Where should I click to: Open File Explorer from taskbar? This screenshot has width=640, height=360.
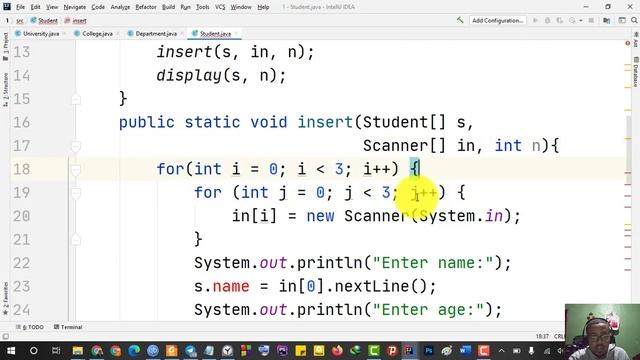pyautogui.click(x=78, y=351)
